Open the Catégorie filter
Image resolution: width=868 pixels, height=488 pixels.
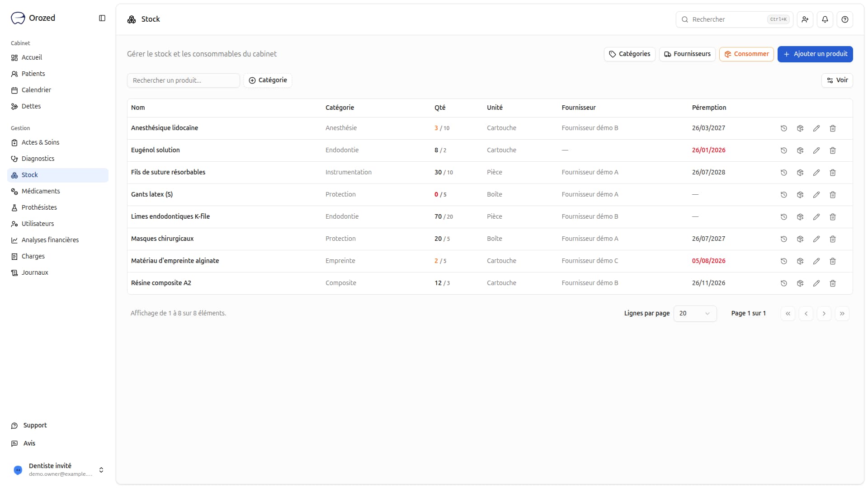click(268, 80)
